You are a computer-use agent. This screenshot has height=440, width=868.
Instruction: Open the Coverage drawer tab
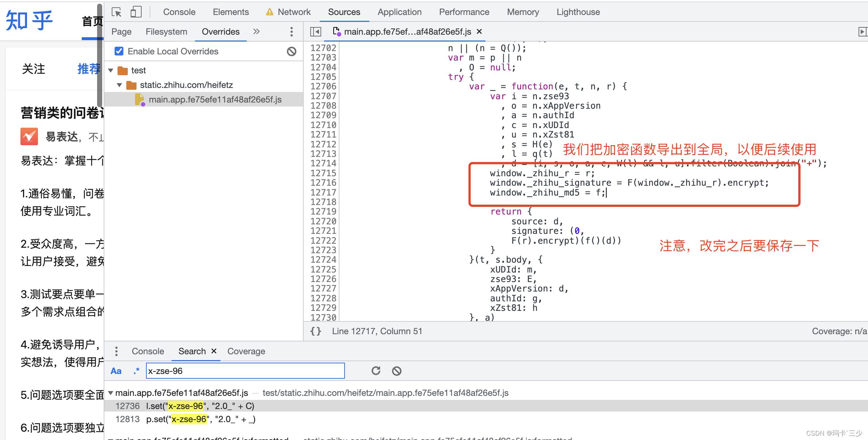[x=246, y=351]
